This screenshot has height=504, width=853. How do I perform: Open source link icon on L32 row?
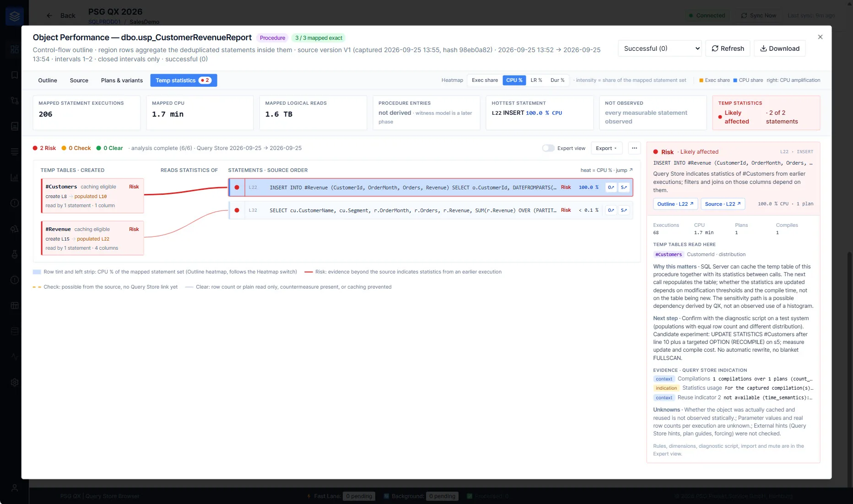coord(624,210)
